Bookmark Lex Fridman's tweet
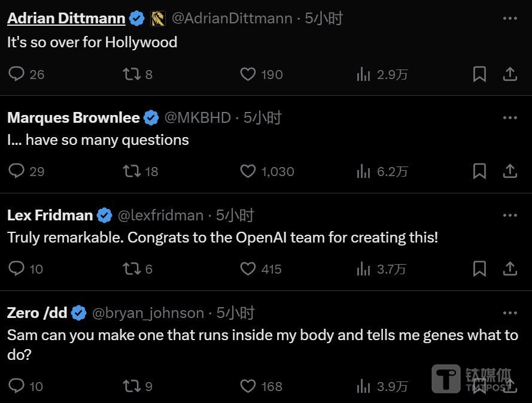Viewport: 532px width, 403px height. click(x=479, y=268)
